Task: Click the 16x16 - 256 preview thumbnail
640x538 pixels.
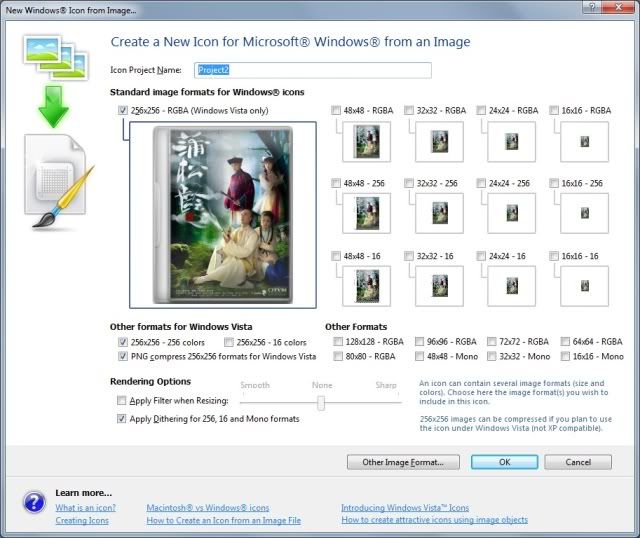Action: click(x=584, y=213)
